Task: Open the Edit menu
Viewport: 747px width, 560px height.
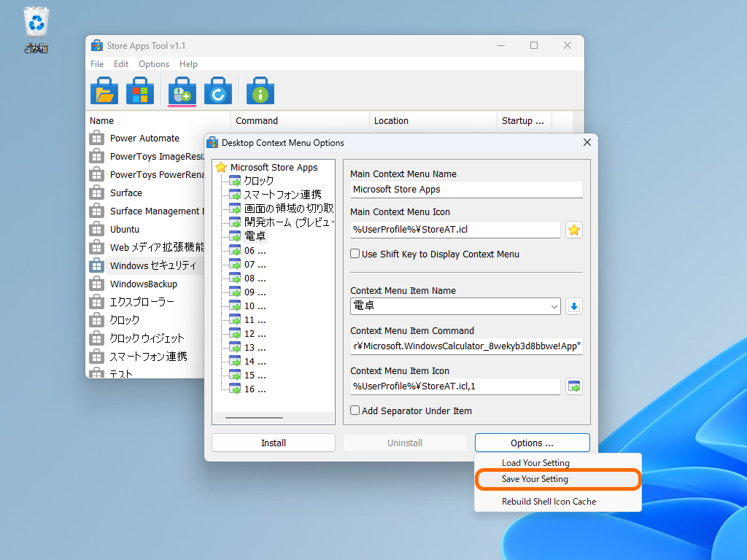Action: pos(121,64)
